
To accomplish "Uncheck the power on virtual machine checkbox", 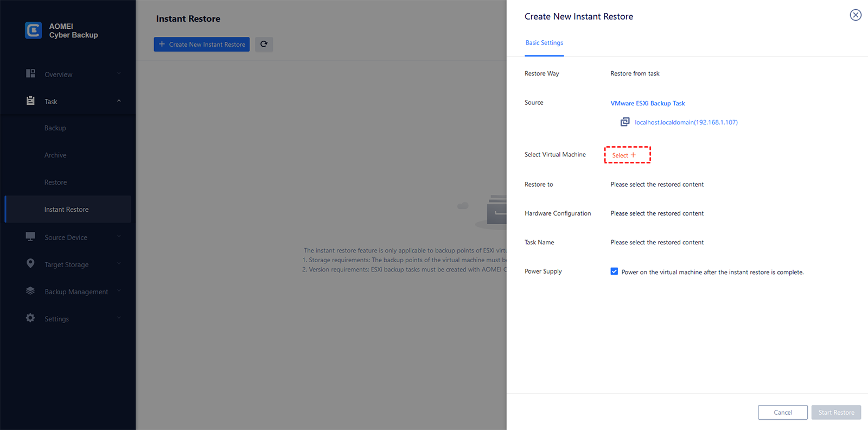I will click(614, 271).
